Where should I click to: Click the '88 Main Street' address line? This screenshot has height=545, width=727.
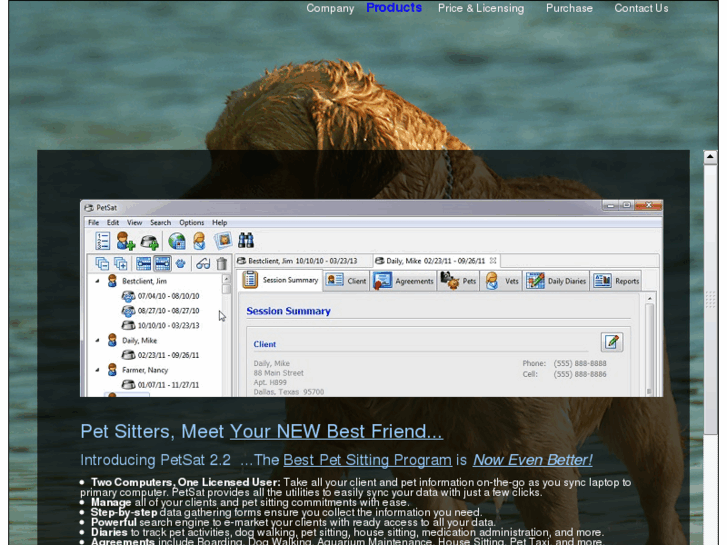tap(278, 373)
